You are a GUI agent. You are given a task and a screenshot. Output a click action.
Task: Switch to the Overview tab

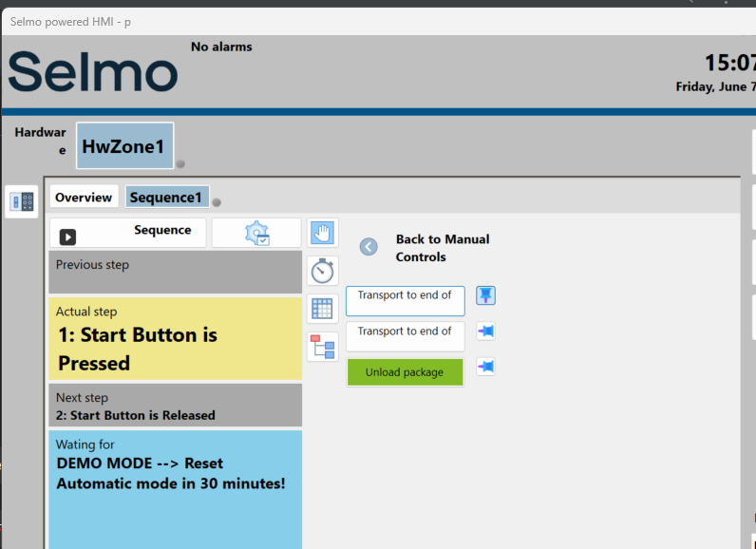pyautogui.click(x=84, y=198)
